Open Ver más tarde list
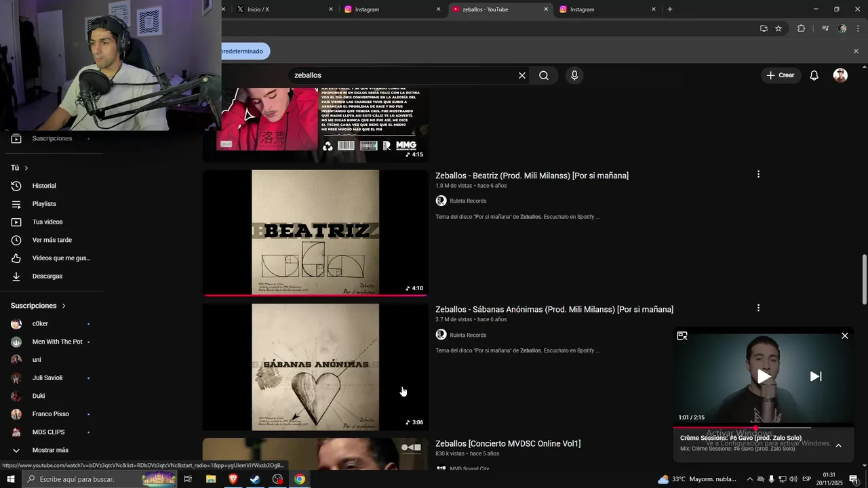Screen dimensions: 868x488 52,240
